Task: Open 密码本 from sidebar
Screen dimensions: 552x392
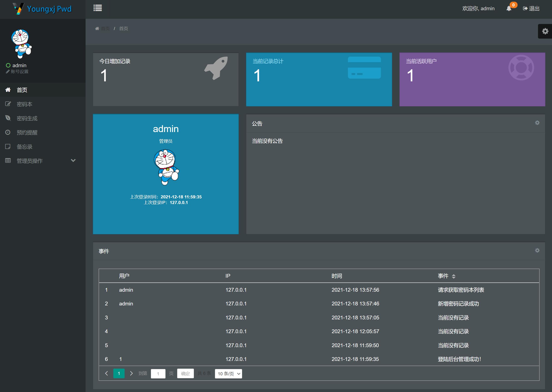Action: point(24,104)
